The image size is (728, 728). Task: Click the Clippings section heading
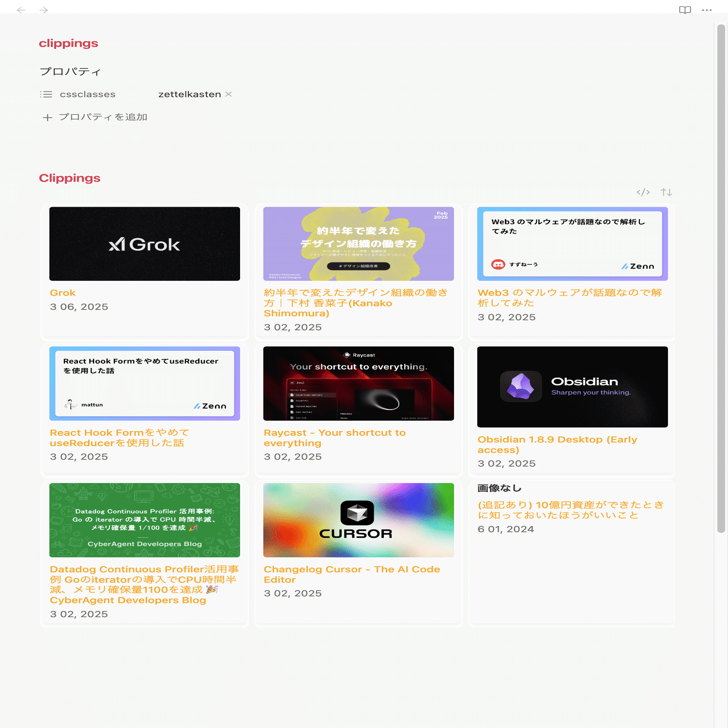click(70, 178)
